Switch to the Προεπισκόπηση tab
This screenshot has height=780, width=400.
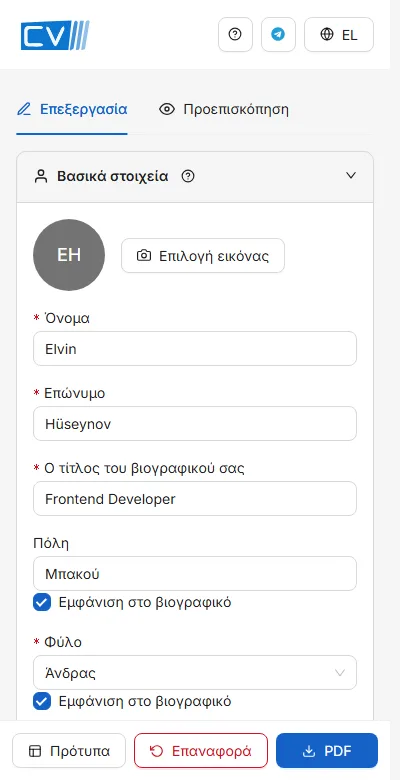(224, 109)
